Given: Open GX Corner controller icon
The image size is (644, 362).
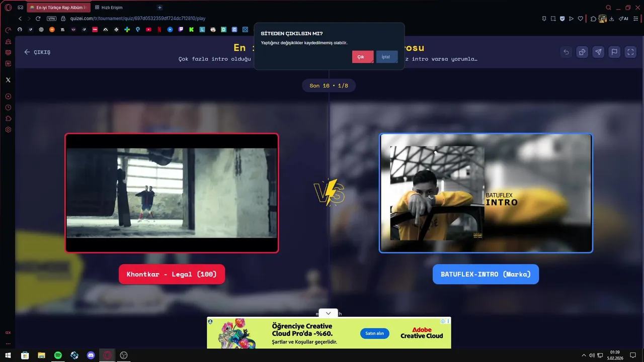Looking at the screenshot, I should coord(20,8).
